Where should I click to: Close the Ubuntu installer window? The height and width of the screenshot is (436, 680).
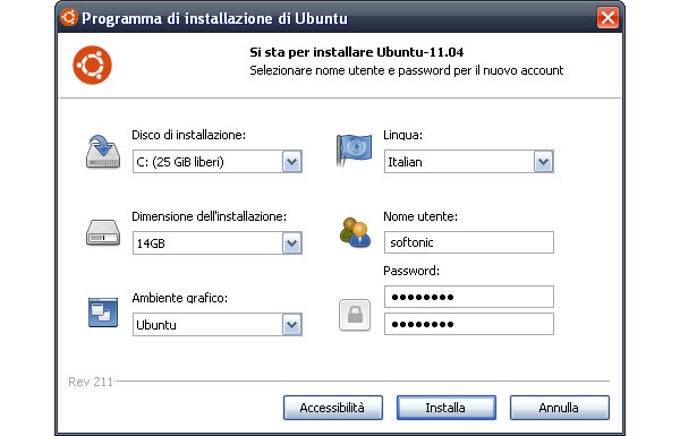608,18
